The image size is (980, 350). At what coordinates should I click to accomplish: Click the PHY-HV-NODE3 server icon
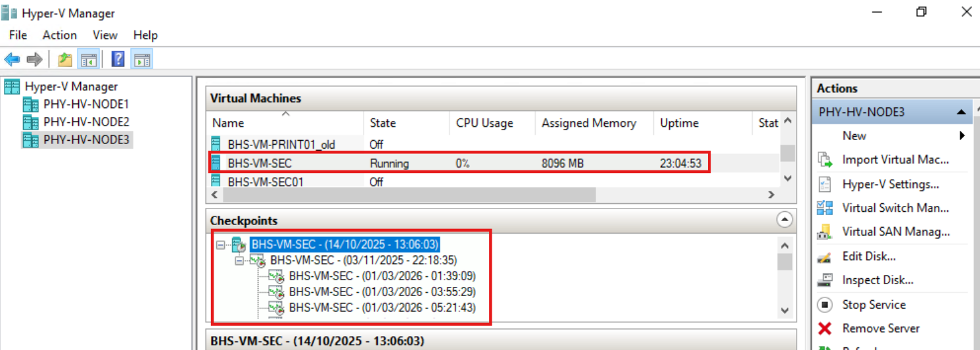[x=31, y=139]
